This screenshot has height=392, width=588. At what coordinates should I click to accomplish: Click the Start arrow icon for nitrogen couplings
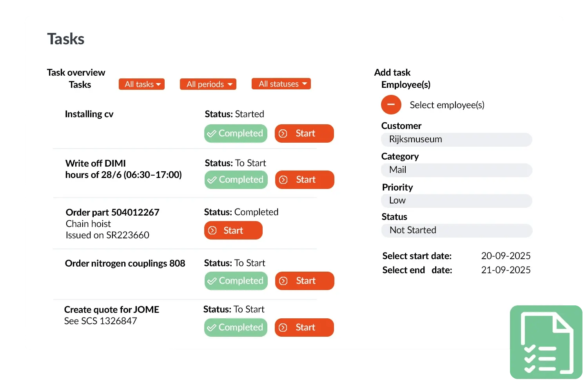pos(283,281)
